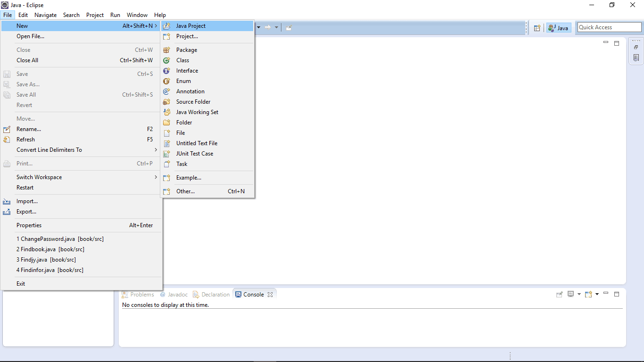
Task: Click the Quick Access search field
Action: tap(610, 27)
